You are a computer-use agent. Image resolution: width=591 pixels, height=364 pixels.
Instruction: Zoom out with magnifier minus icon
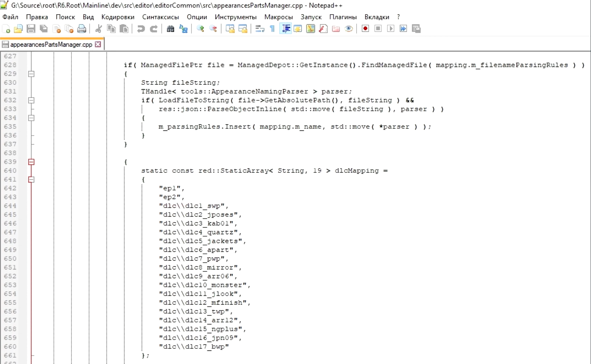pos(213,29)
